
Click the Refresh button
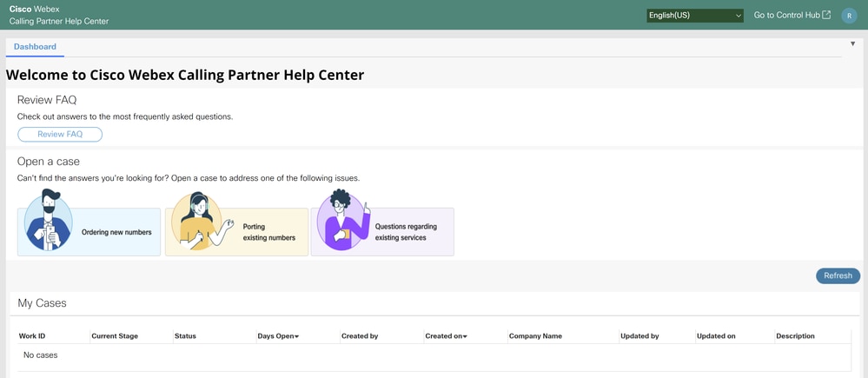pyautogui.click(x=838, y=276)
